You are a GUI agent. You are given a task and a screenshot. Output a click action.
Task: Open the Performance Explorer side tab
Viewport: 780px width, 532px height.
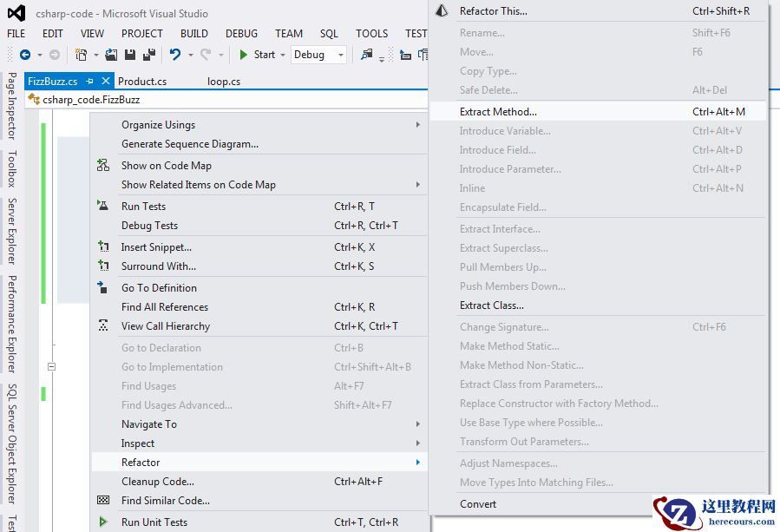(x=12, y=324)
